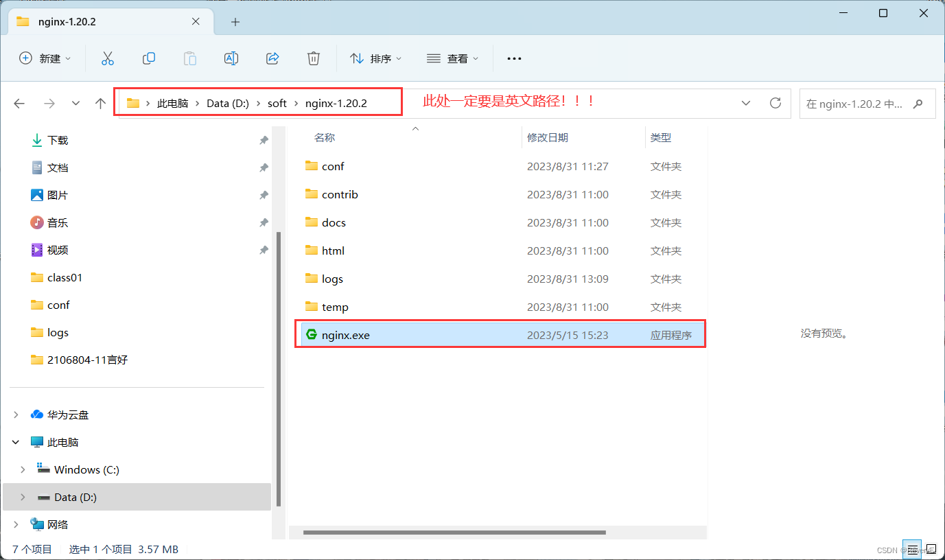This screenshot has width=945, height=560.
Task: Click the search magnifier icon
Action: [x=918, y=104]
